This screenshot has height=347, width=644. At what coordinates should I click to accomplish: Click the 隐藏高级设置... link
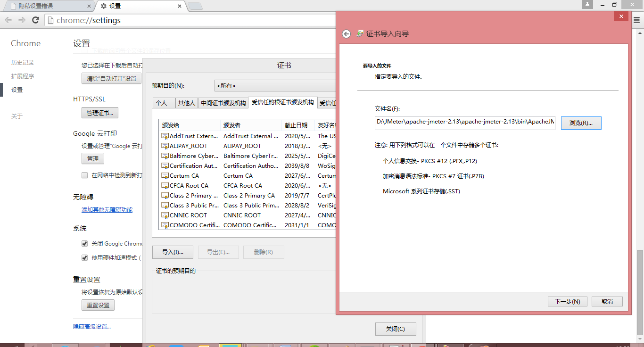point(92,327)
